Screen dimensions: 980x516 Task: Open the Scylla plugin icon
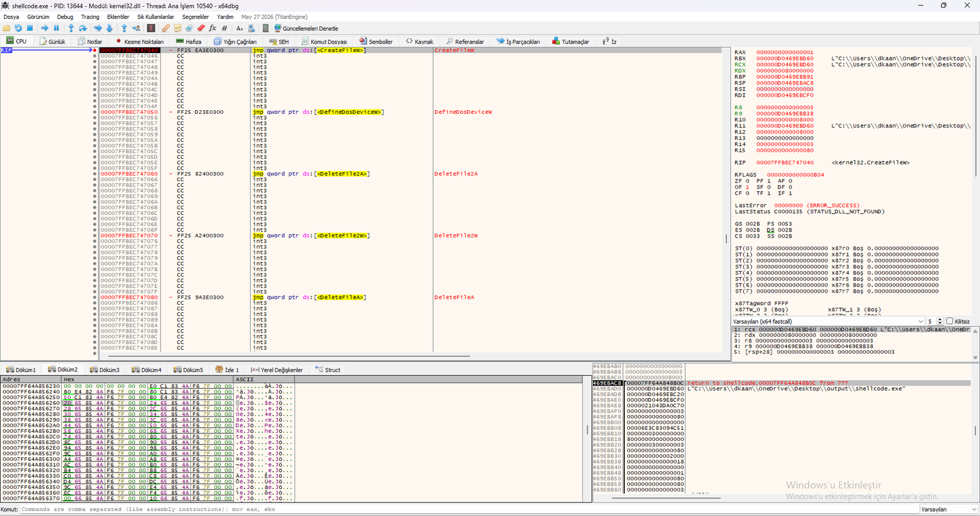151,28
